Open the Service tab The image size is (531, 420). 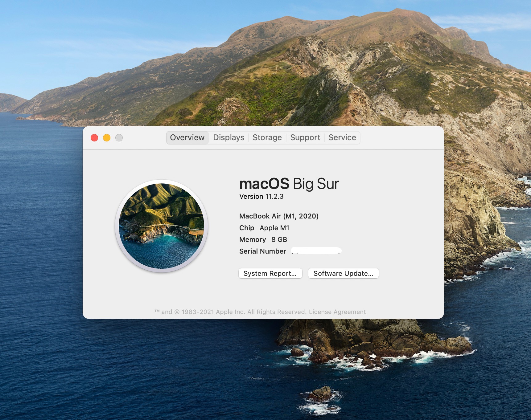342,137
